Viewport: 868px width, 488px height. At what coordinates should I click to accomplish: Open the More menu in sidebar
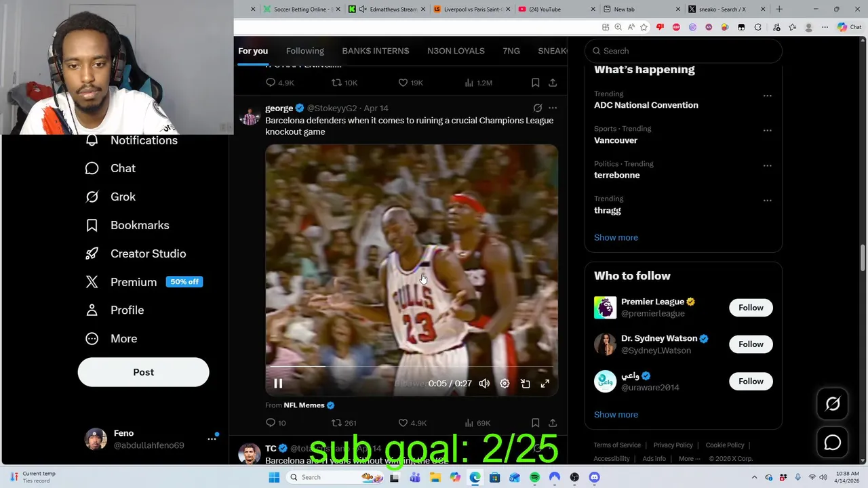coord(111,338)
